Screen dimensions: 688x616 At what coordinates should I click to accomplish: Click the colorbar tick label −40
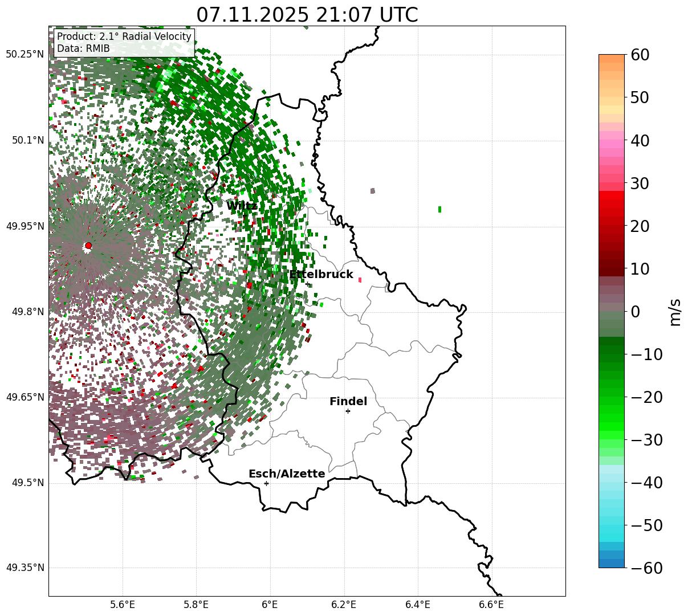point(646,483)
